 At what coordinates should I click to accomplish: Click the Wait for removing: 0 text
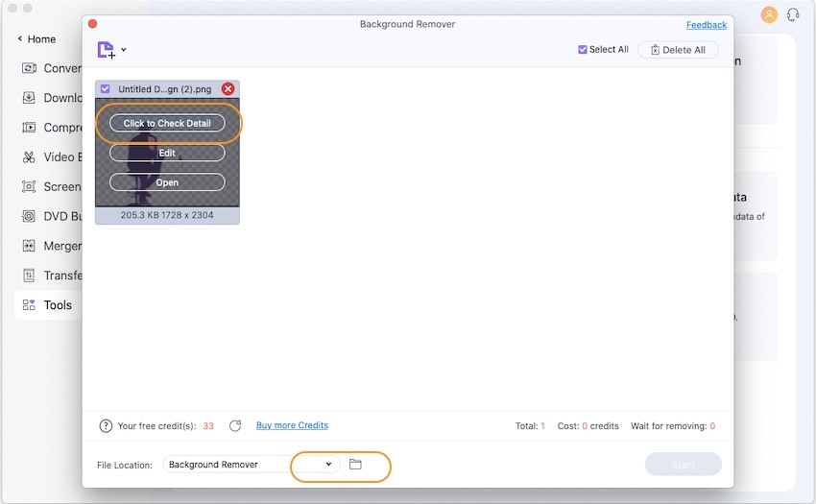(673, 426)
